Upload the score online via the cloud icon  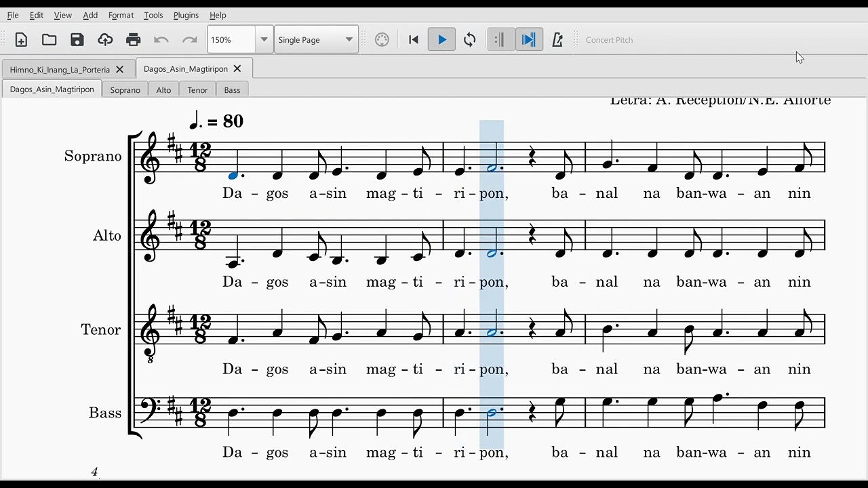point(105,40)
